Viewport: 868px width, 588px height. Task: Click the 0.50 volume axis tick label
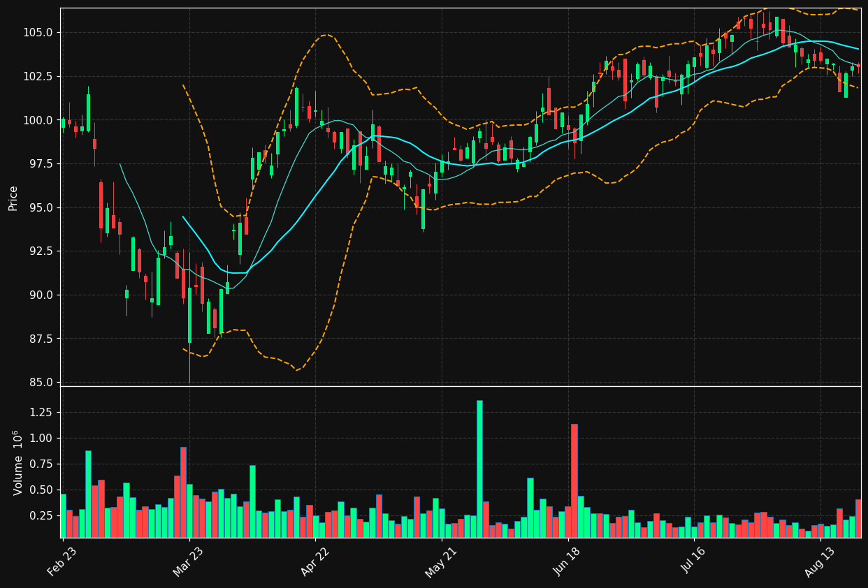pos(42,490)
